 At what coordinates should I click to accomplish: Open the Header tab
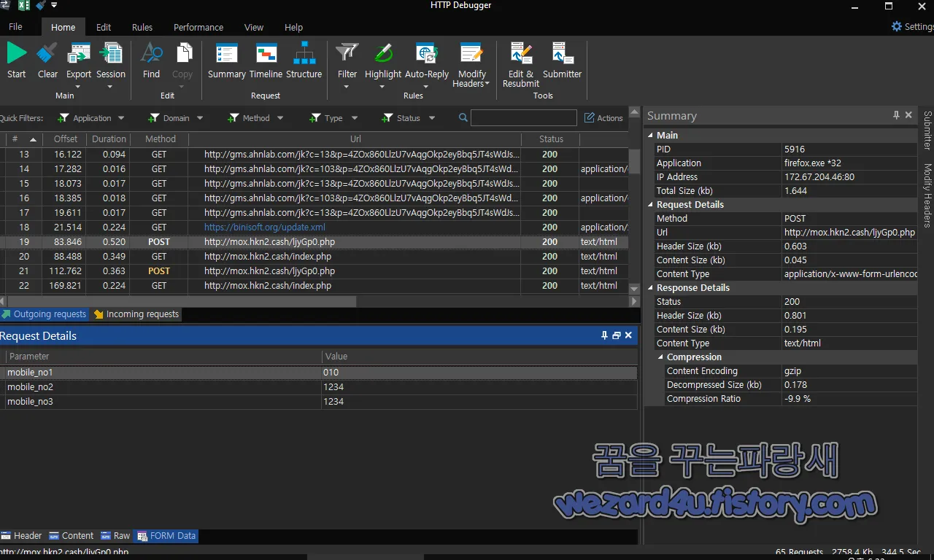click(21, 536)
